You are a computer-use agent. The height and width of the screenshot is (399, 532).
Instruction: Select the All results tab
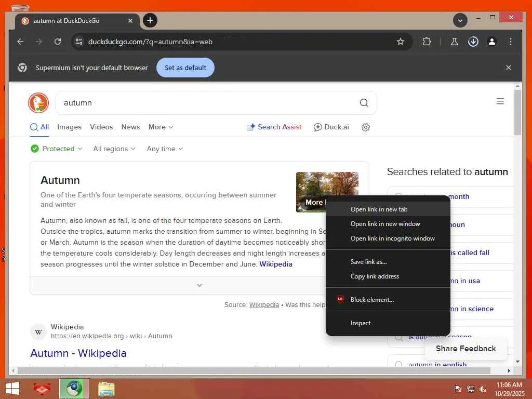tap(39, 127)
